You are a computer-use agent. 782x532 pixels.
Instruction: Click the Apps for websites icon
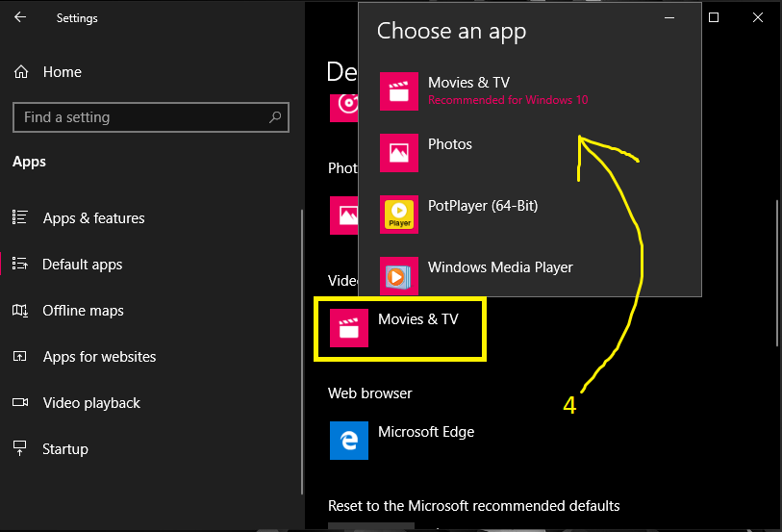(20, 356)
